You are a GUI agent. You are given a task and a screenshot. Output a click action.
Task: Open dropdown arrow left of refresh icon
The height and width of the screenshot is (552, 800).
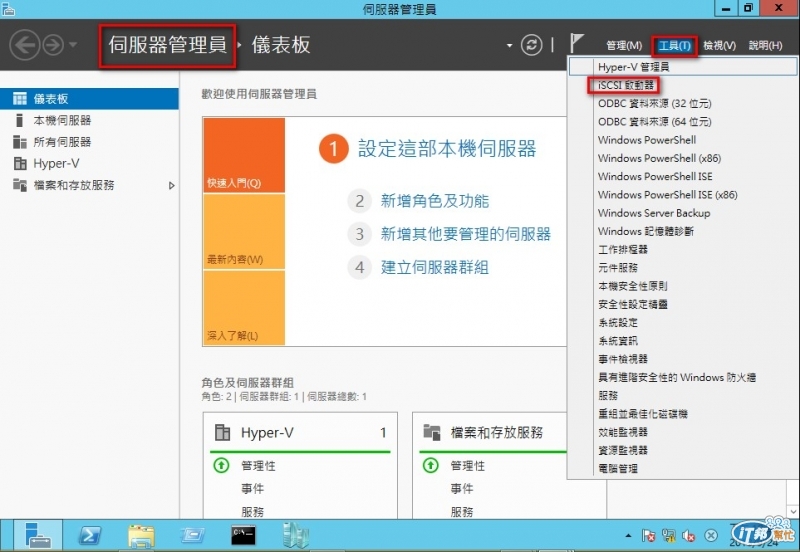509,45
